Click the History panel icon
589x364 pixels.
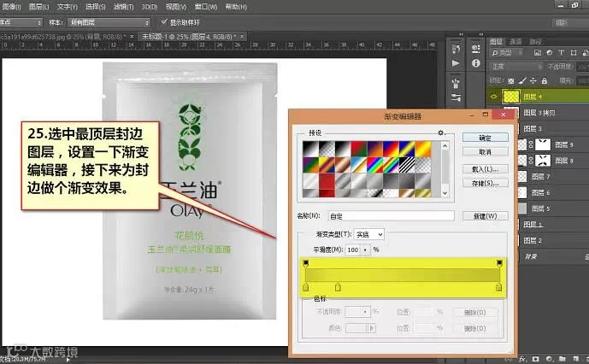pos(456,49)
